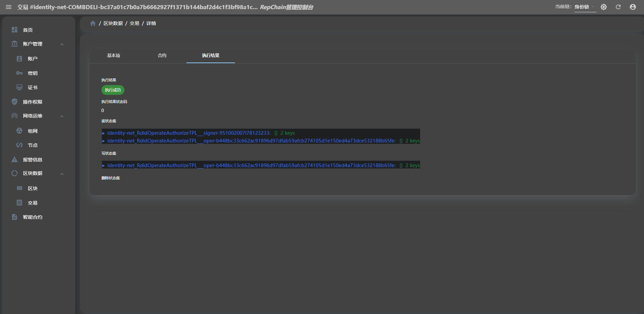Click the 区块 columns icon

click(x=20, y=188)
